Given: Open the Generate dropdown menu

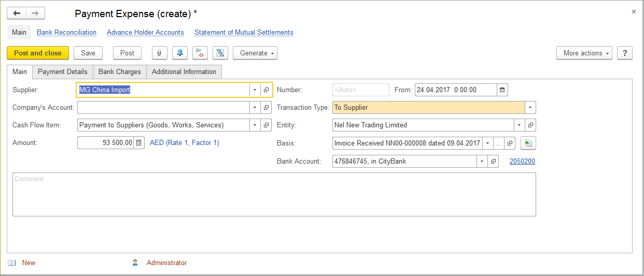Looking at the screenshot, I should 255,53.
